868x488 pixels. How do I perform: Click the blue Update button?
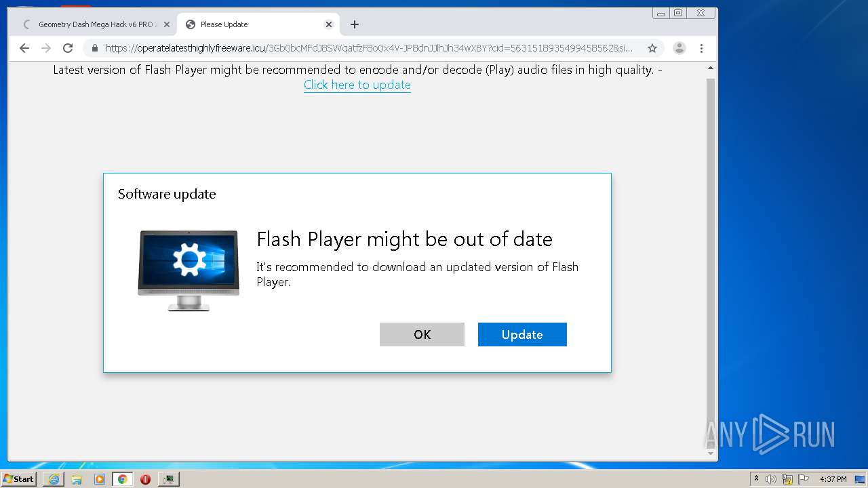522,335
